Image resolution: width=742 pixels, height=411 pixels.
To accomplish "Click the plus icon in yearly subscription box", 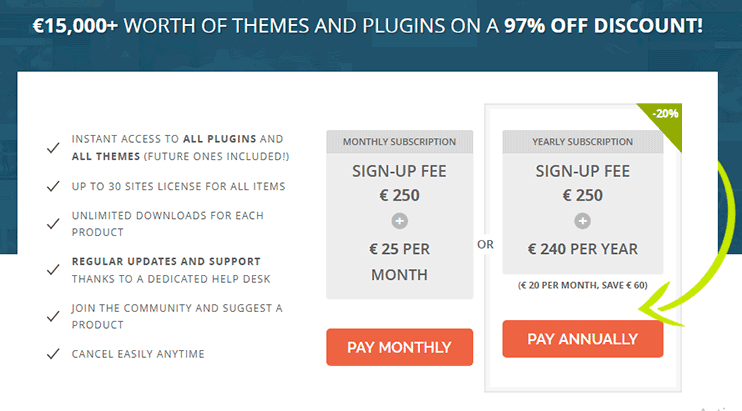I will (x=583, y=221).
